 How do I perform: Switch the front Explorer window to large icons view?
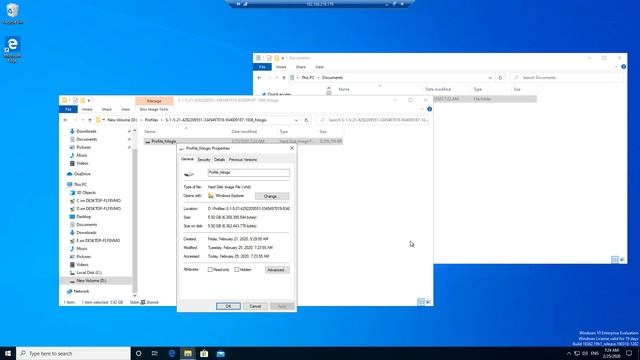428,302
